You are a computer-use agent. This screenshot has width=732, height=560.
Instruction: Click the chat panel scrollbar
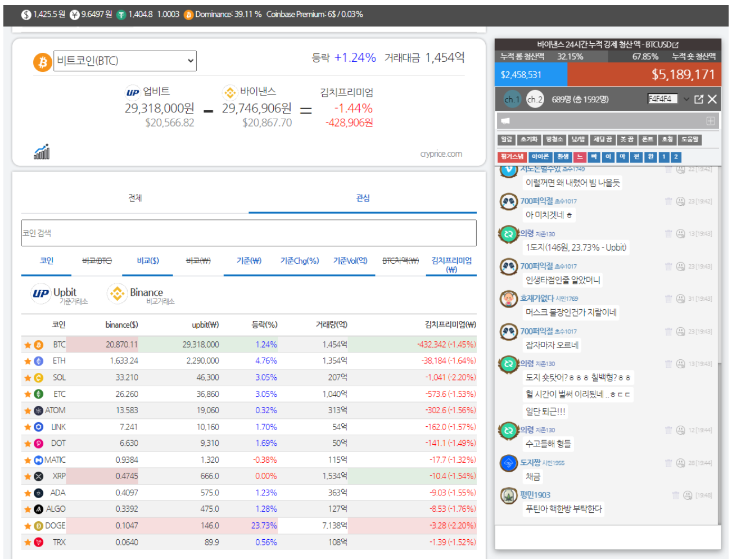pos(719,444)
